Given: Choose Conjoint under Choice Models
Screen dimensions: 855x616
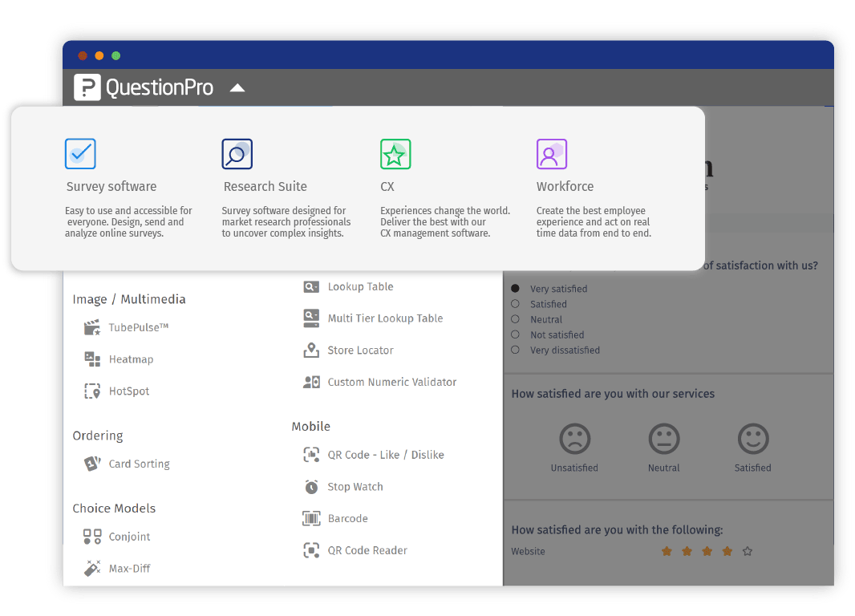Looking at the screenshot, I should click(129, 537).
